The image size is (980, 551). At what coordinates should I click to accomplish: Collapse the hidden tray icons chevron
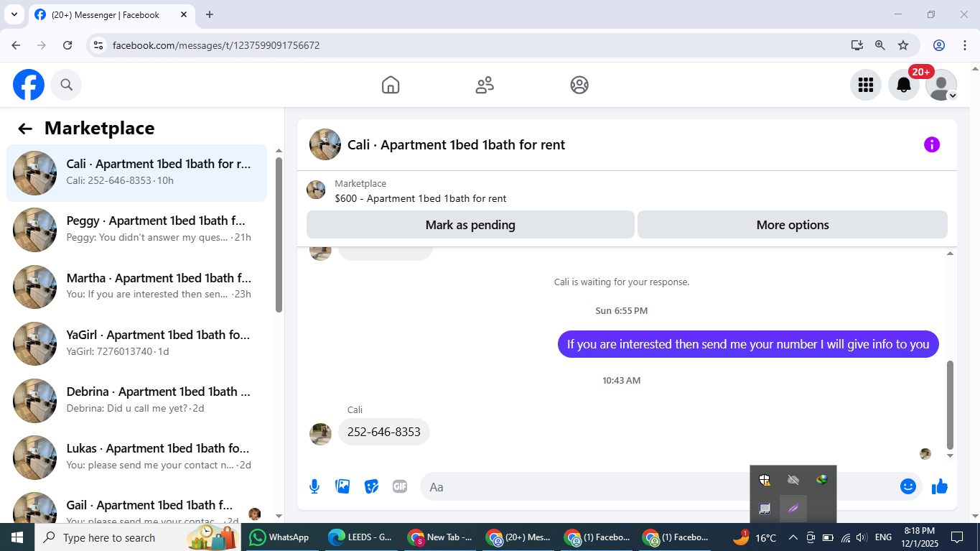click(793, 537)
